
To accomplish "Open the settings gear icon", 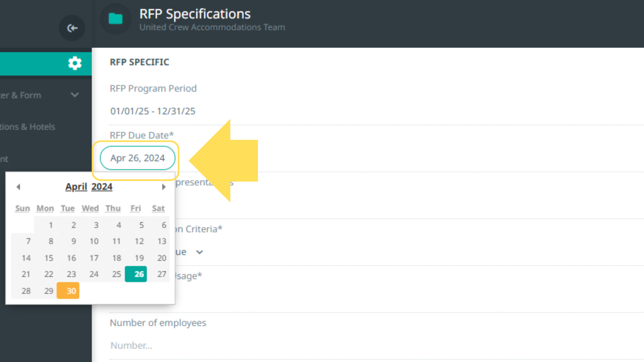I will click(74, 63).
